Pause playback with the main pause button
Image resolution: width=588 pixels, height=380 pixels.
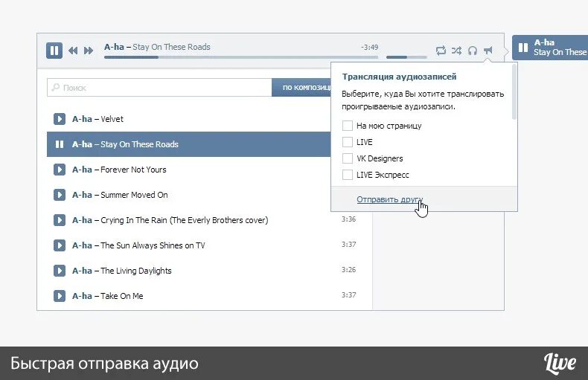tap(54, 51)
